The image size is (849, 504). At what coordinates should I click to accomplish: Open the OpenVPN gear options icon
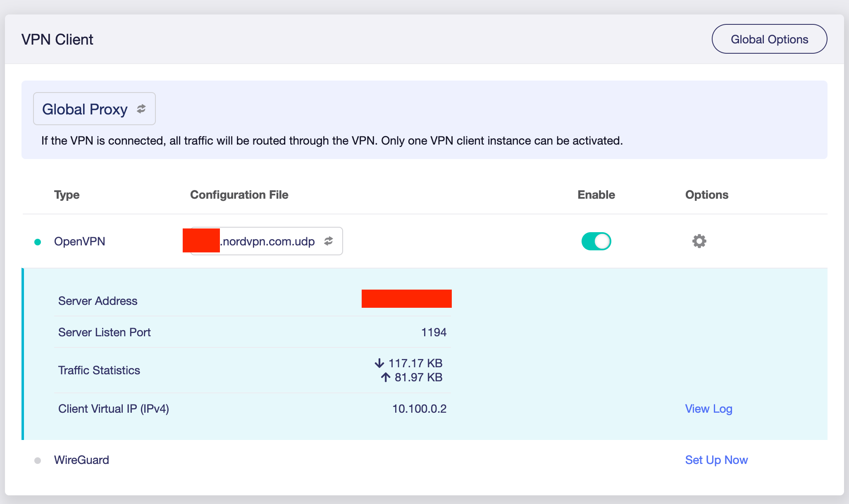(699, 241)
